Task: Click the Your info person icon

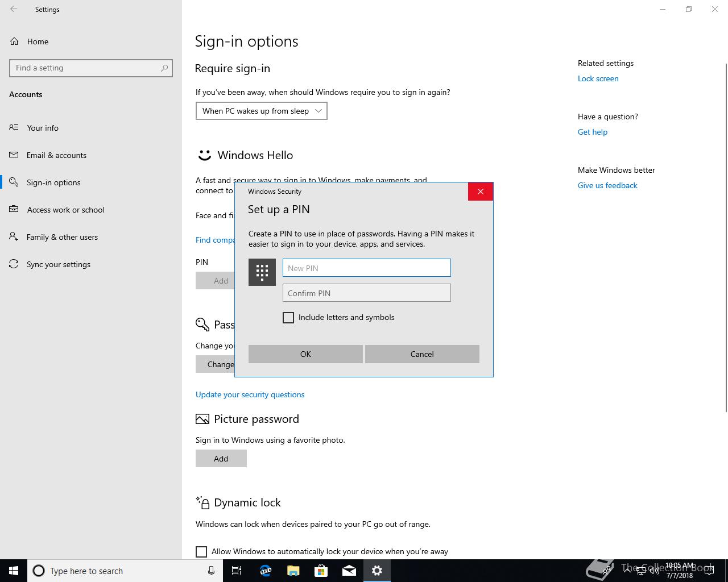Action: click(14, 127)
